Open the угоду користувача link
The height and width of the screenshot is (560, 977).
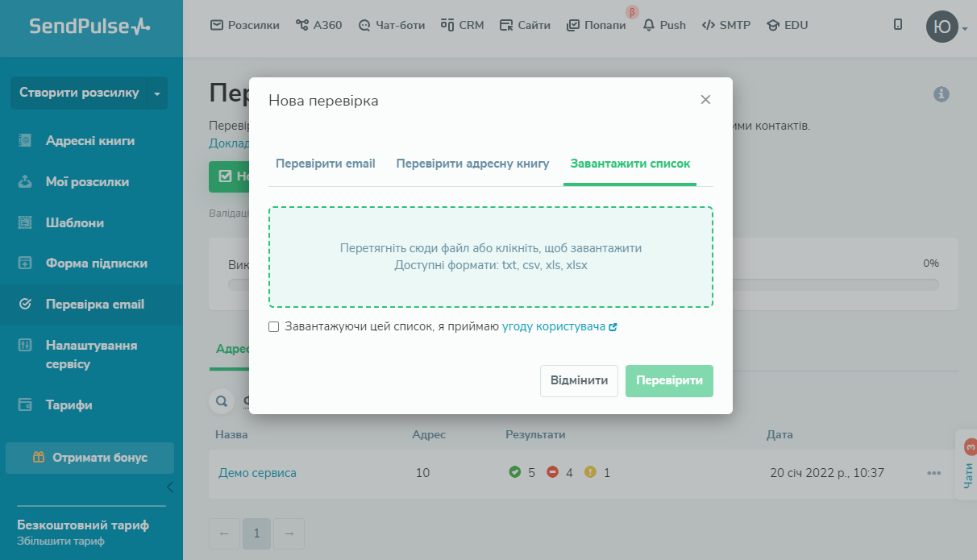coord(553,326)
